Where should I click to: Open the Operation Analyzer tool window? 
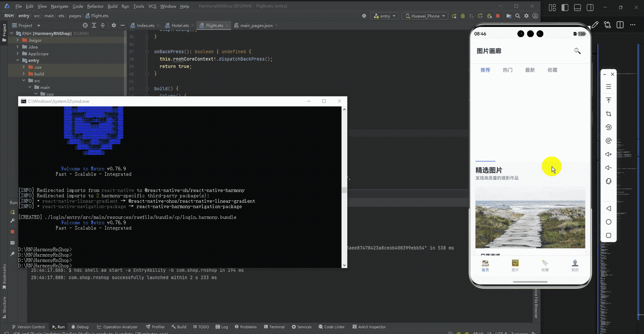click(117, 327)
